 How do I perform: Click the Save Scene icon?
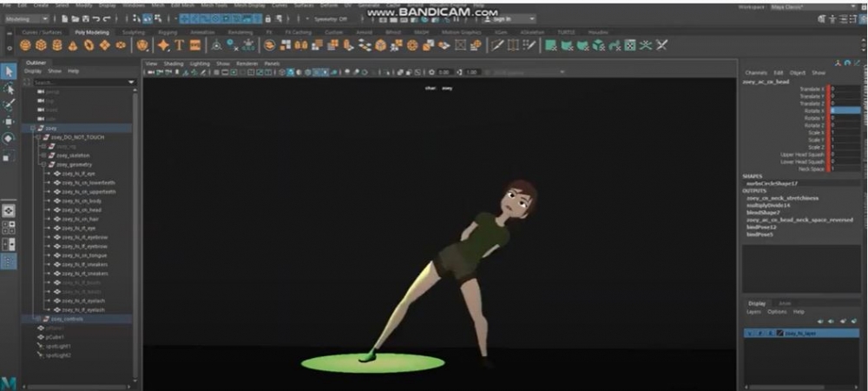tap(85, 19)
